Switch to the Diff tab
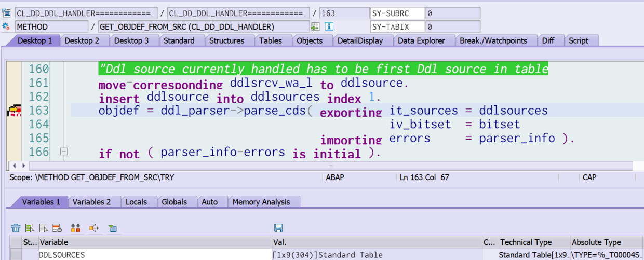 point(548,40)
